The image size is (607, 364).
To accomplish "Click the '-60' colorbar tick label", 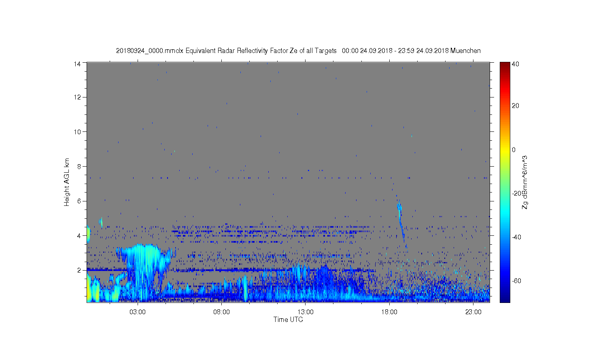I will (516, 281).
